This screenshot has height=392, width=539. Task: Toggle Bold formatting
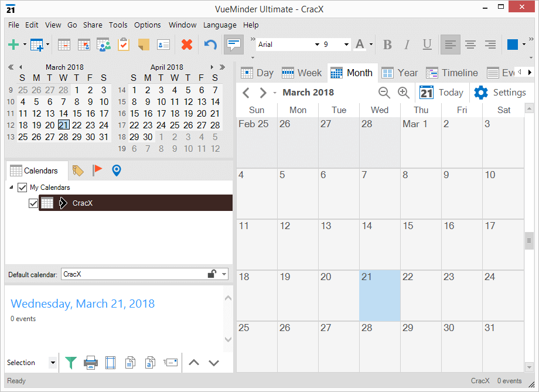(387, 45)
